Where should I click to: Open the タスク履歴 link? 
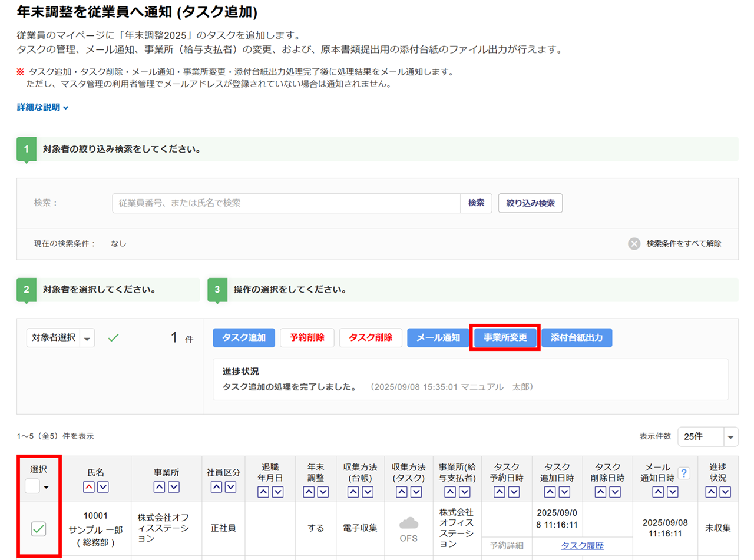(x=582, y=545)
